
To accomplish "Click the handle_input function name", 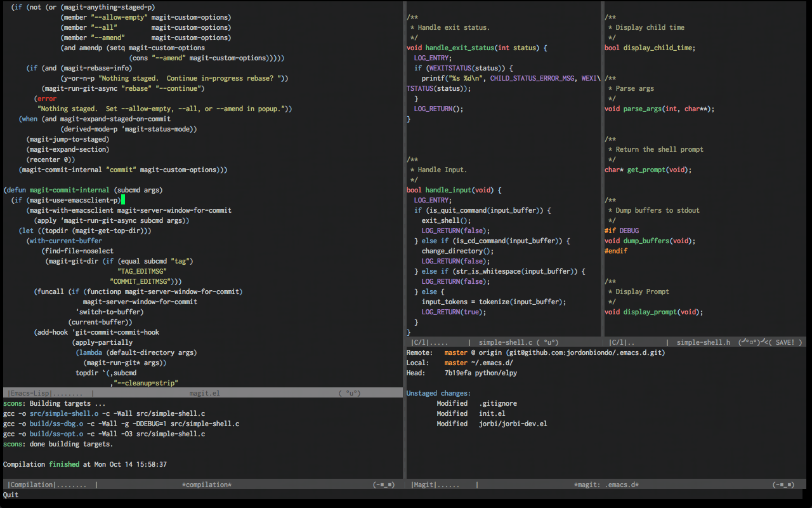I will coord(449,190).
